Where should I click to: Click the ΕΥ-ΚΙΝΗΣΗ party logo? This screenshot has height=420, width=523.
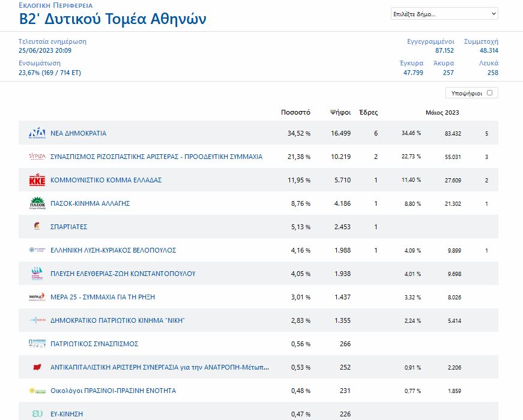[x=37, y=414]
